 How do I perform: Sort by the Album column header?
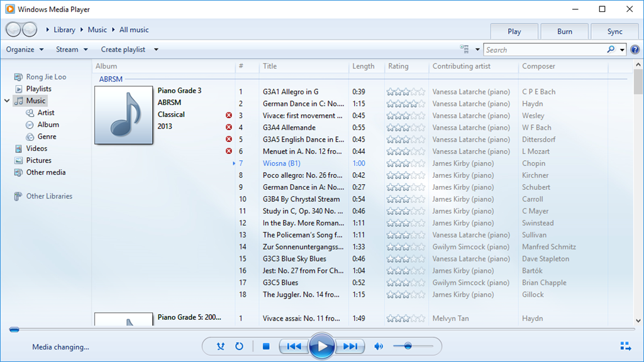click(164, 66)
